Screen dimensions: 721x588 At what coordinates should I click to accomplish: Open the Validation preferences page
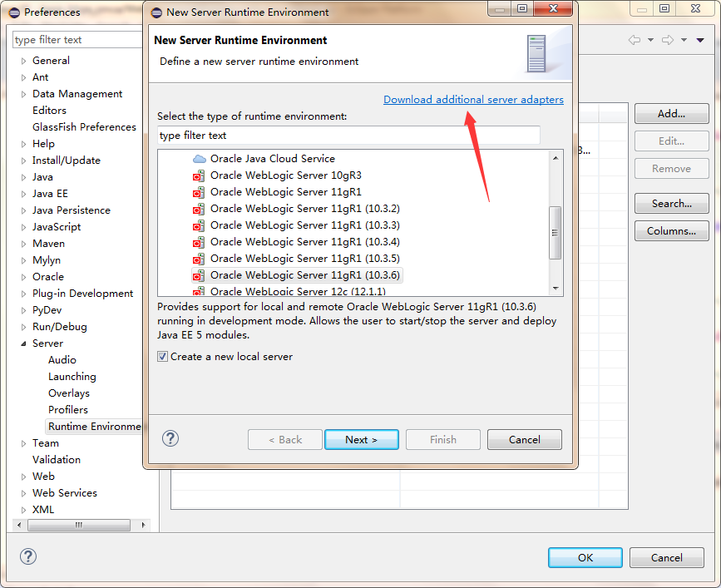tap(56, 460)
